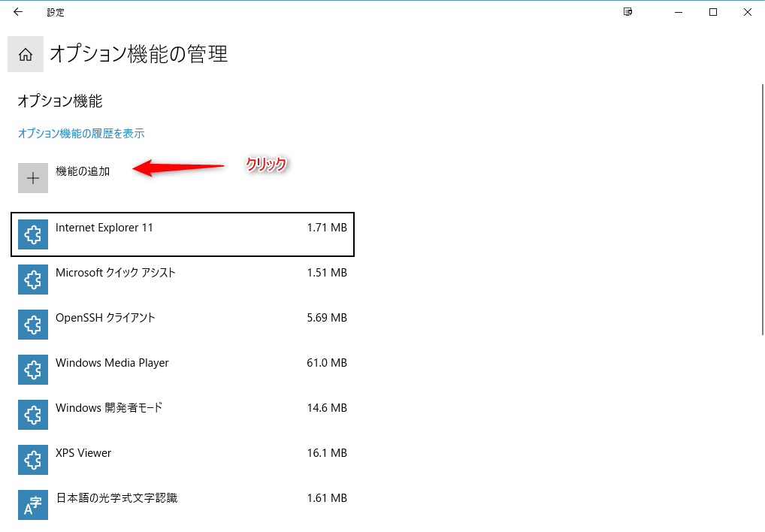The image size is (765, 532).
Task: Click the vertical scrollbar on the right
Action: (763, 210)
